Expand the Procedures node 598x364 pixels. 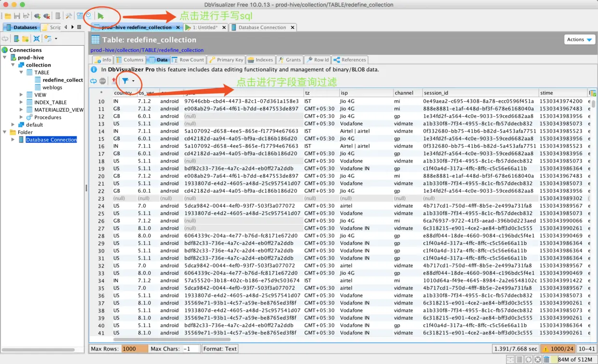[x=21, y=117]
